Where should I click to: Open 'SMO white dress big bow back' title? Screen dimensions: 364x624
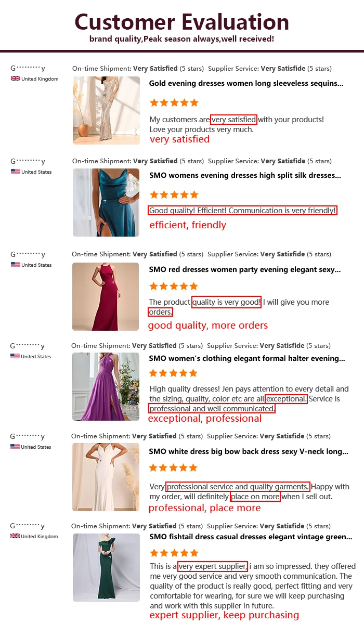click(x=249, y=451)
